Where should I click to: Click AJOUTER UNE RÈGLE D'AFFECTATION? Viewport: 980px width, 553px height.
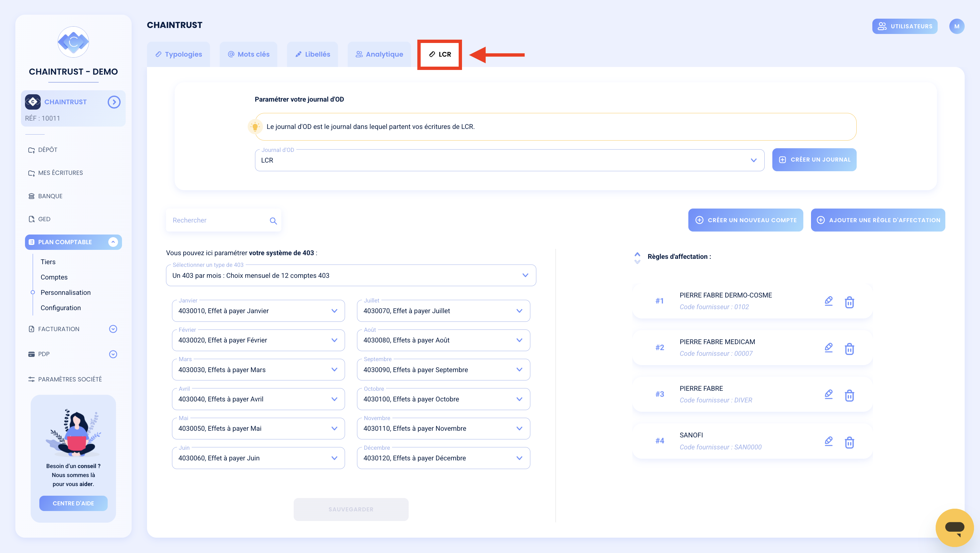(878, 220)
